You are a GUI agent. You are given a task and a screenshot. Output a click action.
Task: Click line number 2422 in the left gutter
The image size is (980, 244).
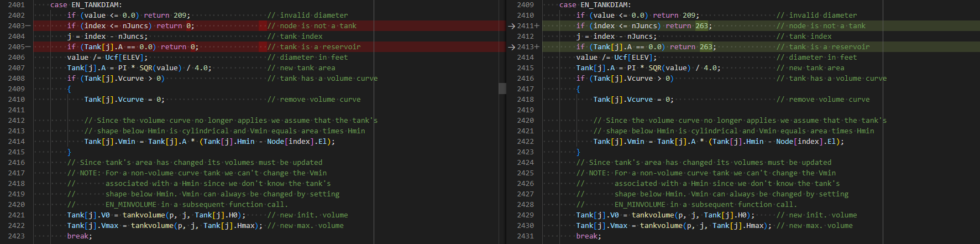[x=16, y=226]
